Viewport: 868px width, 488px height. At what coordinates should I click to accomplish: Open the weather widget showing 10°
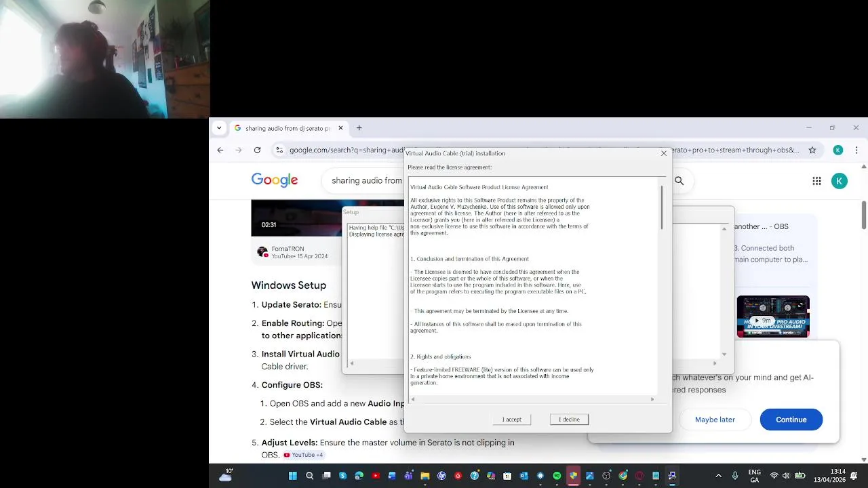[226, 475]
